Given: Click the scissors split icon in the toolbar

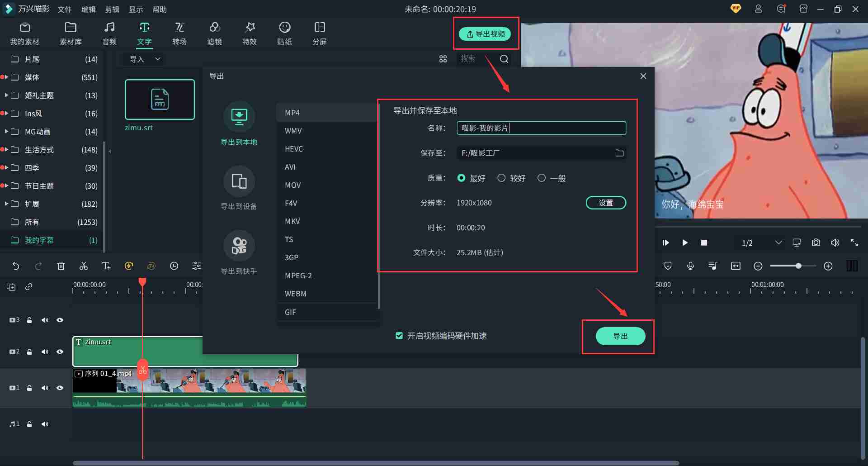Looking at the screenshot, I should pos(84,266).
